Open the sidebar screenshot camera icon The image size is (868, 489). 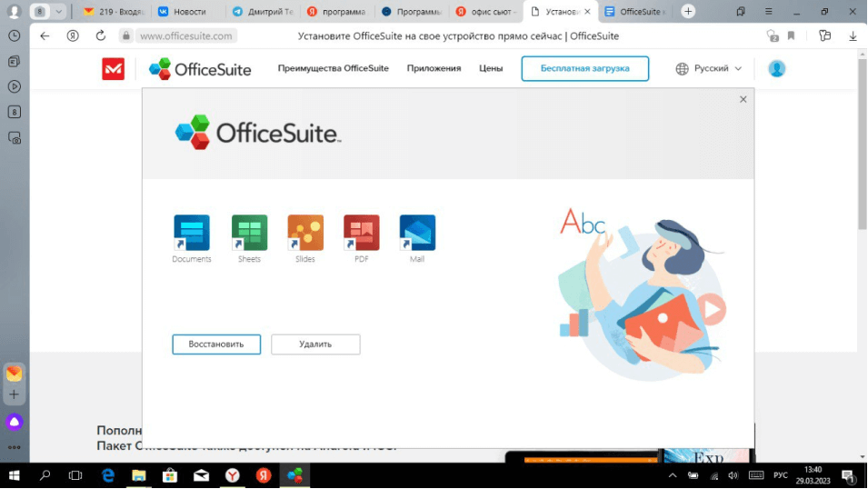pos(15,138)
